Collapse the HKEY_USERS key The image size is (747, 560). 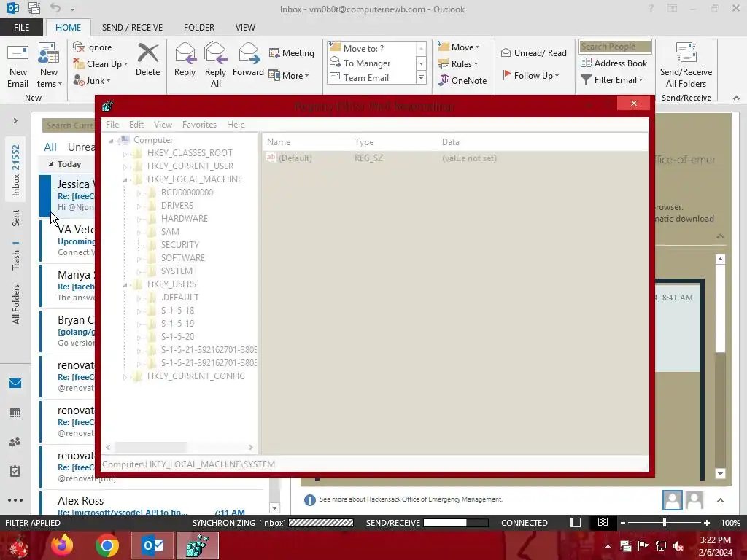click(x=125, y=285)
